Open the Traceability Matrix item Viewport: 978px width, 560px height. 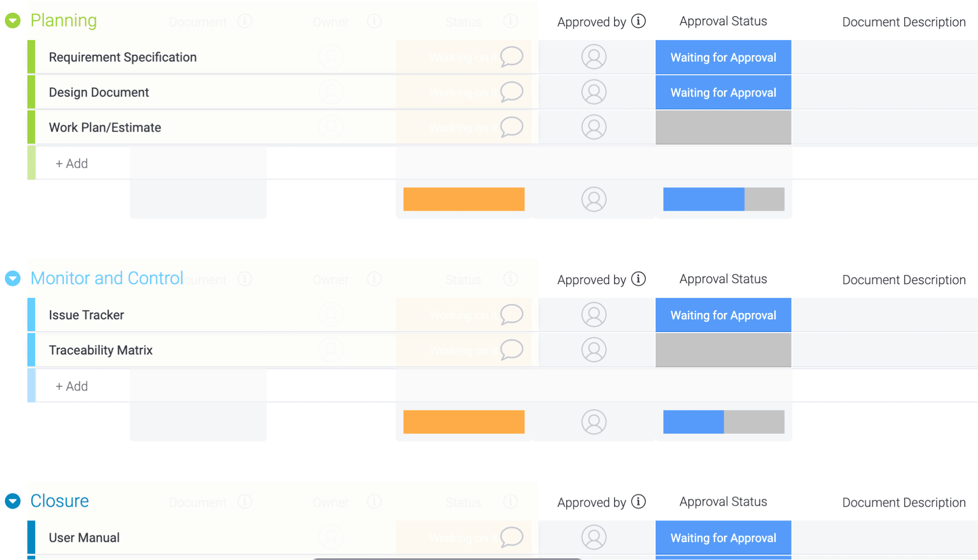coord(101,350)
